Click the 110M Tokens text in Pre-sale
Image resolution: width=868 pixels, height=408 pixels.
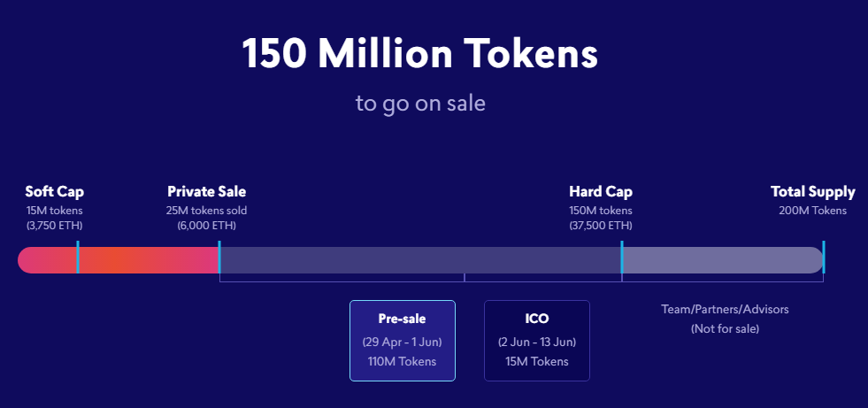coord(402,361)
